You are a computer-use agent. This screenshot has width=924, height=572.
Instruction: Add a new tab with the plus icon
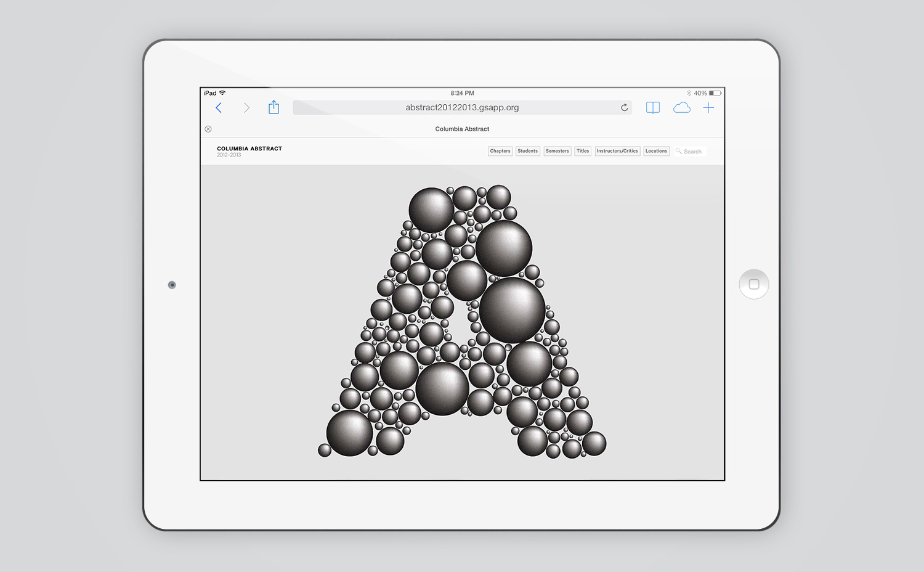[x=709, y=108]
